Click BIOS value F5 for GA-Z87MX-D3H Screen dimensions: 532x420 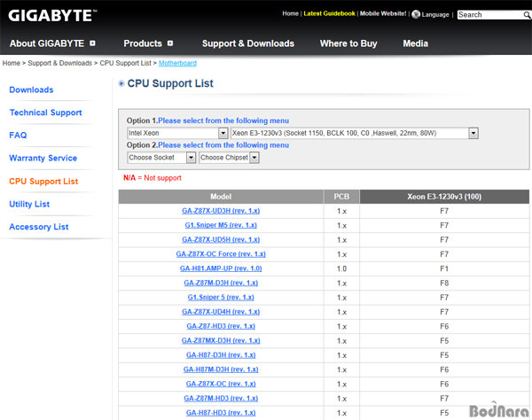(444, 340)
